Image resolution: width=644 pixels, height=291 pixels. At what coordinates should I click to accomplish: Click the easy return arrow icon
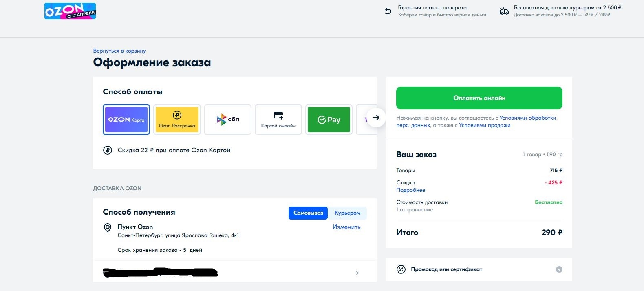click(388, 11)
